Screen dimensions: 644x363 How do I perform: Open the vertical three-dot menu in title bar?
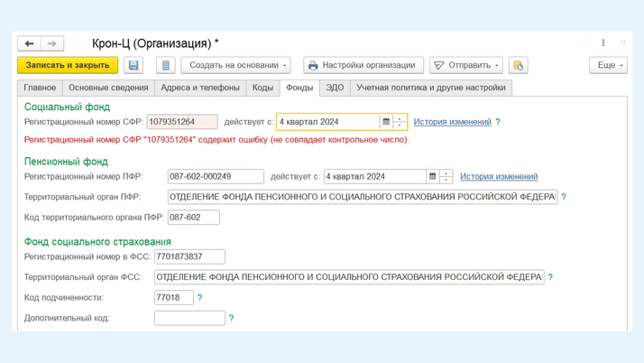[603, 42]
